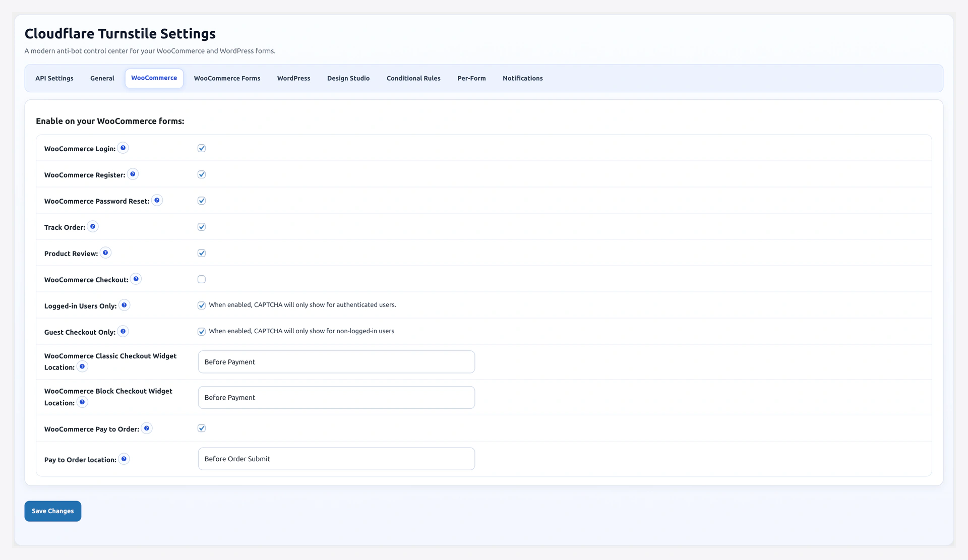Select the Per-Form tab
Viewport: 968px width, 560px height.
pos(471,78)
